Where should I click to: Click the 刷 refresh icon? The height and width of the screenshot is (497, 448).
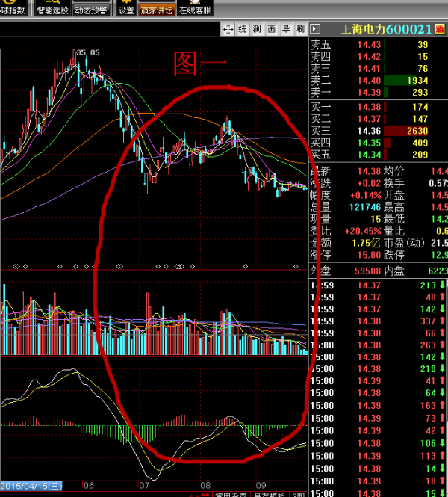[300, 29]
